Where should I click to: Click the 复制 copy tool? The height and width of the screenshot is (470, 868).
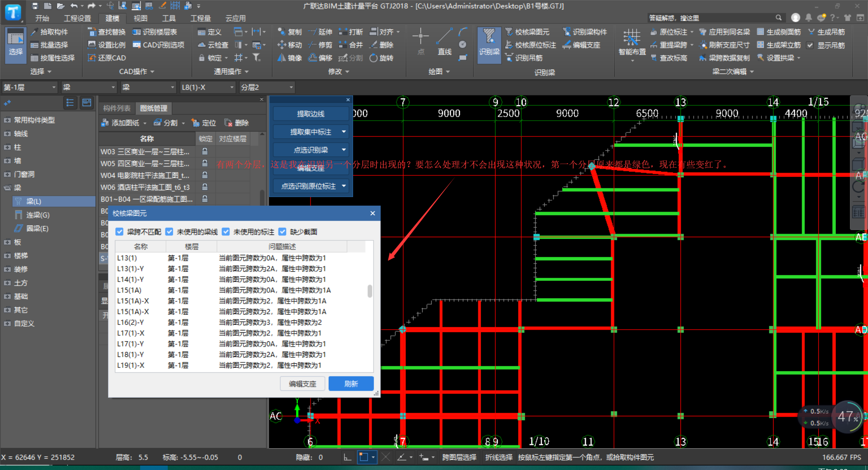tap(290, 32)
